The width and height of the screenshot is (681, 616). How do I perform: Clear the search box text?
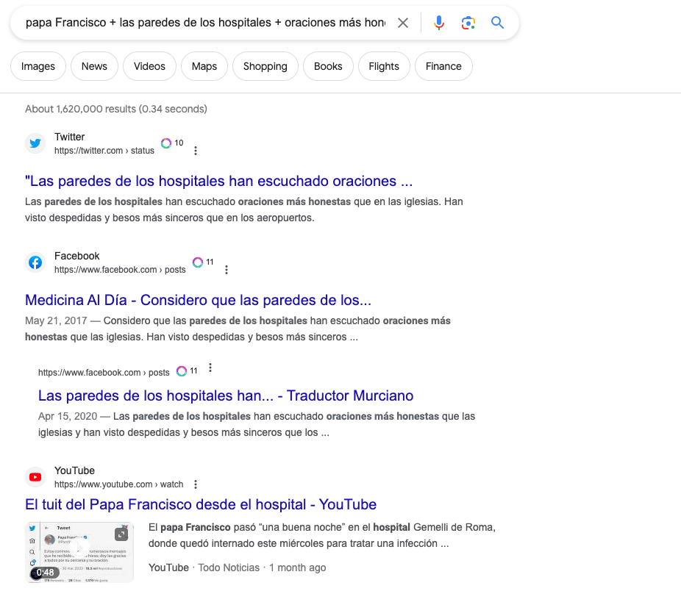(403, 23)
